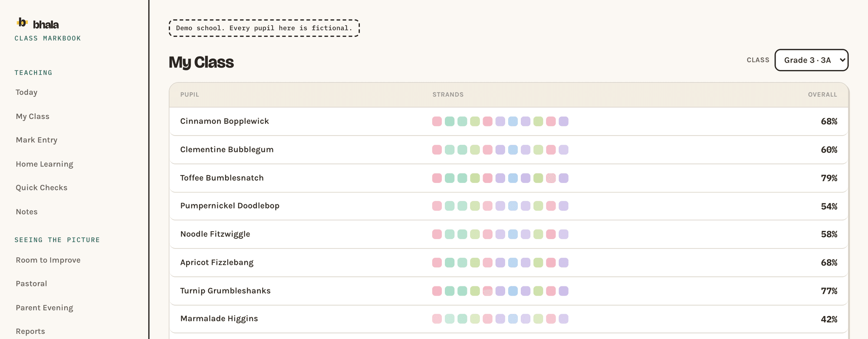Open Room to Improve view
Image resolution: width=868 pixels, height=339 pixels.
48,260
